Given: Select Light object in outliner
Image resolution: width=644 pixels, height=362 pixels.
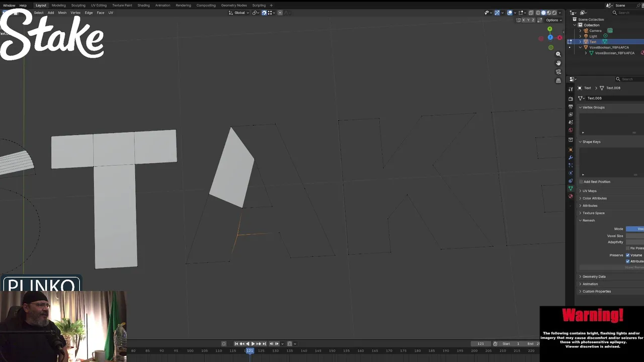Looking at the screenshot, I should (x=593, y=36).
